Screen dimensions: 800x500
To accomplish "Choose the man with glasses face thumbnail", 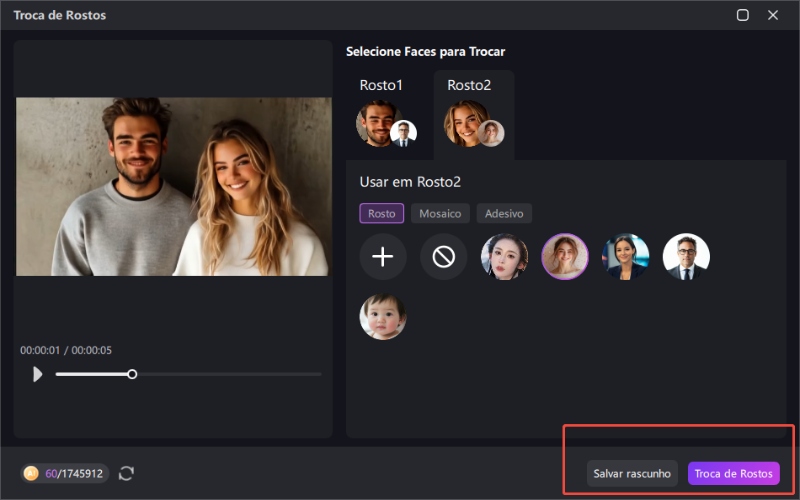I will click(686, 257).
